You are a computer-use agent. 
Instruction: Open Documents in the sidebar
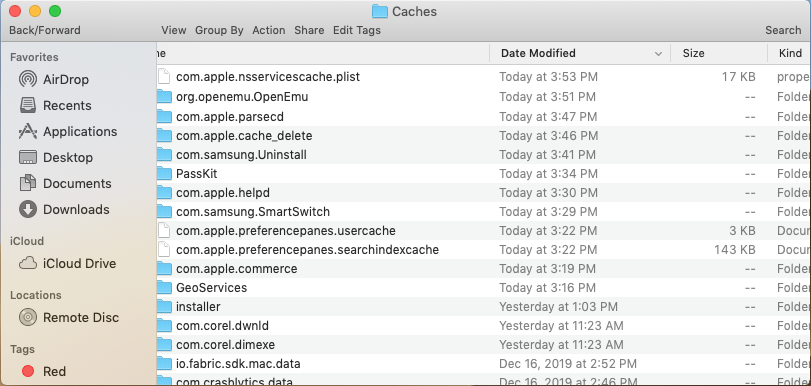click(65, 184)
